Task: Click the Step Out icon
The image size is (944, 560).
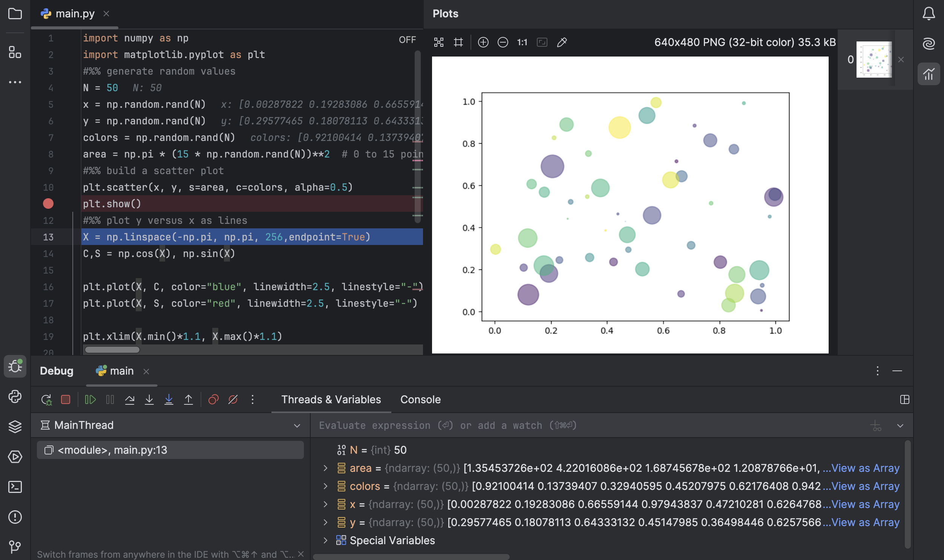Action: [x=188, y=399]
